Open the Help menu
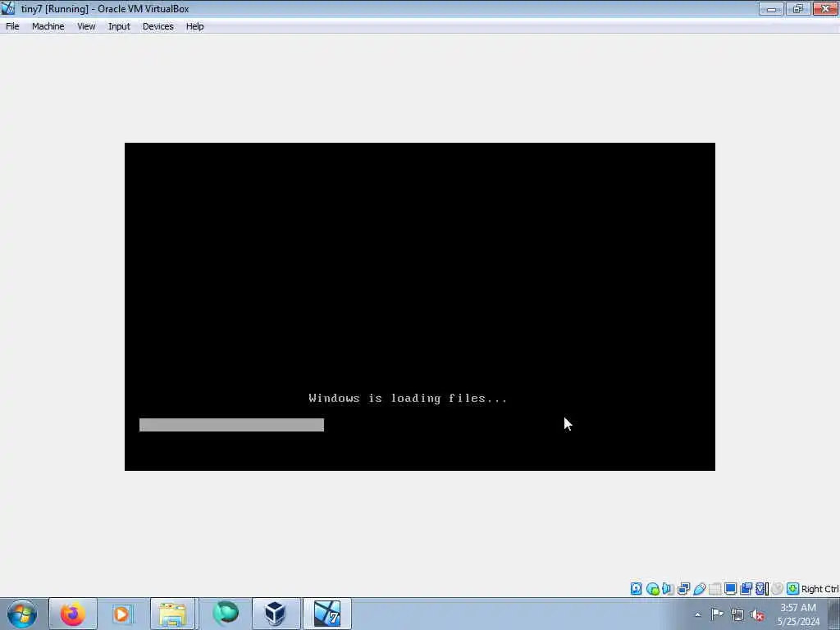The width and height of the screenshot is (840, 630). point(195,26)
